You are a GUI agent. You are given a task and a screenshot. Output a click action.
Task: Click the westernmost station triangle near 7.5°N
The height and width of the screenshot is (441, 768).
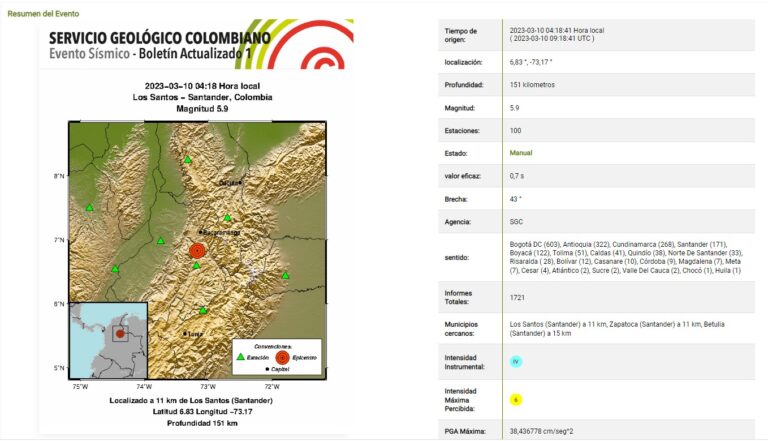click(x=90, y=208)
